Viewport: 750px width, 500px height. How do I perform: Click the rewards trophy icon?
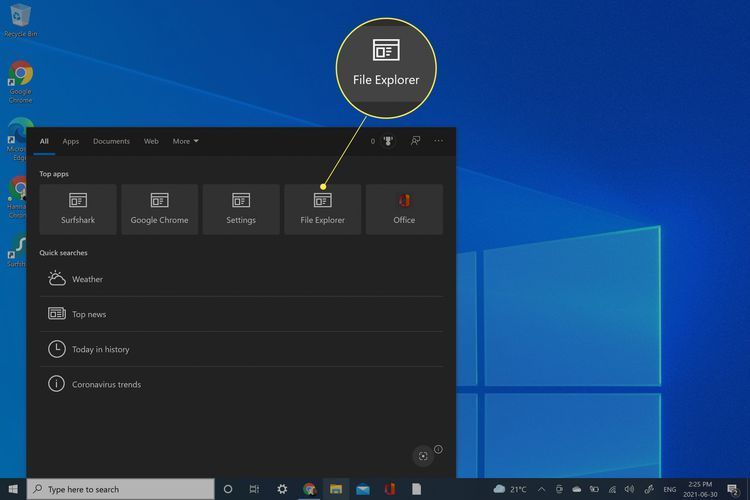click(387, 141)
